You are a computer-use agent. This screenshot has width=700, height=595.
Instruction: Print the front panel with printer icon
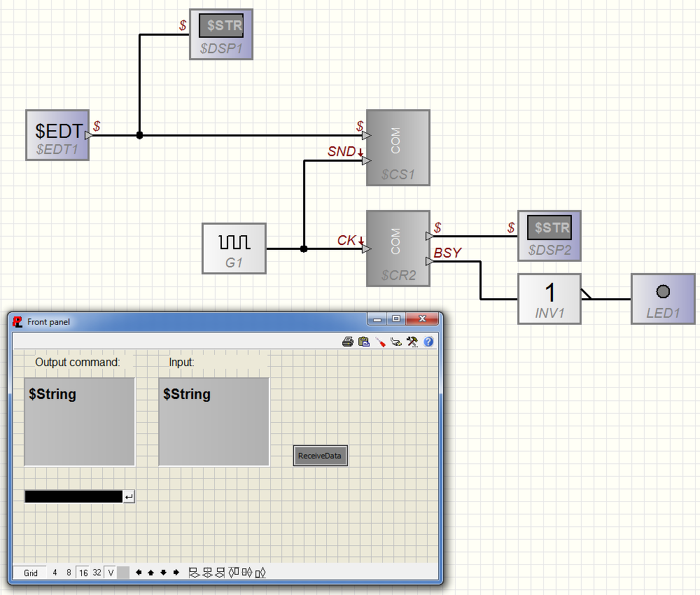pyautogui.click(x=348, y=342)
